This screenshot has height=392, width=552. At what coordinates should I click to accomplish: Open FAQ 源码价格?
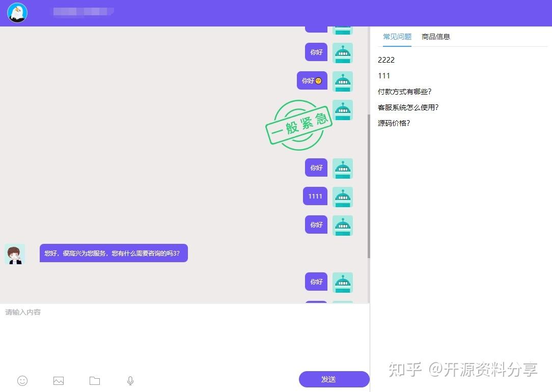(394, 123)
